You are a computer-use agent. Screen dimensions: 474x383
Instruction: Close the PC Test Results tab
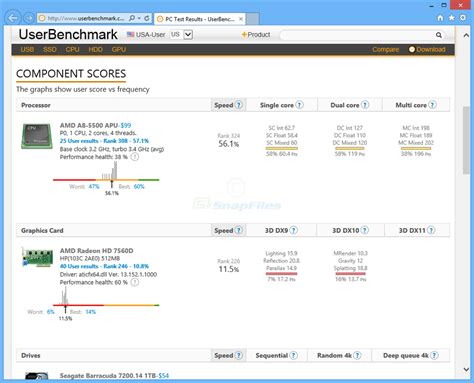[241, 19]
